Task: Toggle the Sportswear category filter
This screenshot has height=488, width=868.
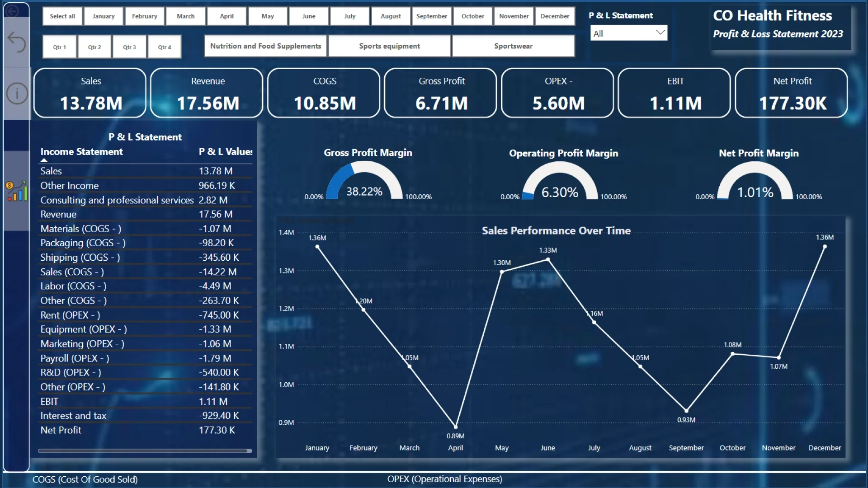Action: (513, 46)
